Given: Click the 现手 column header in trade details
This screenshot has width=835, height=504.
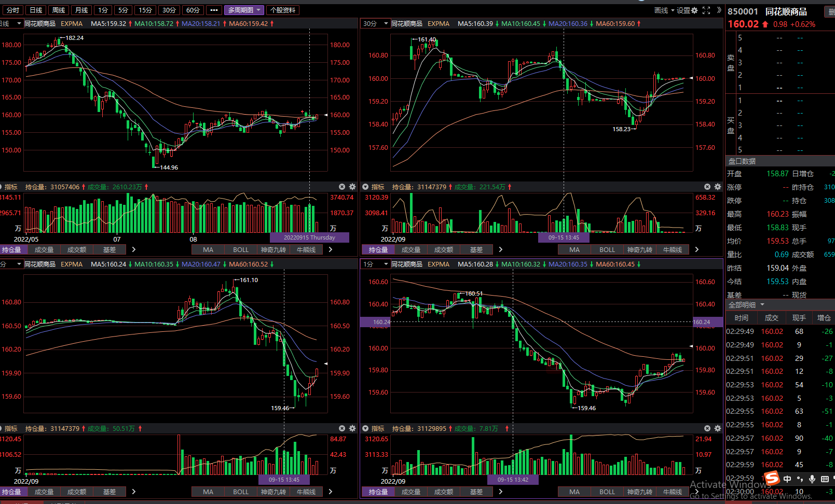Looking at the screenshot, I should (799, 318).
